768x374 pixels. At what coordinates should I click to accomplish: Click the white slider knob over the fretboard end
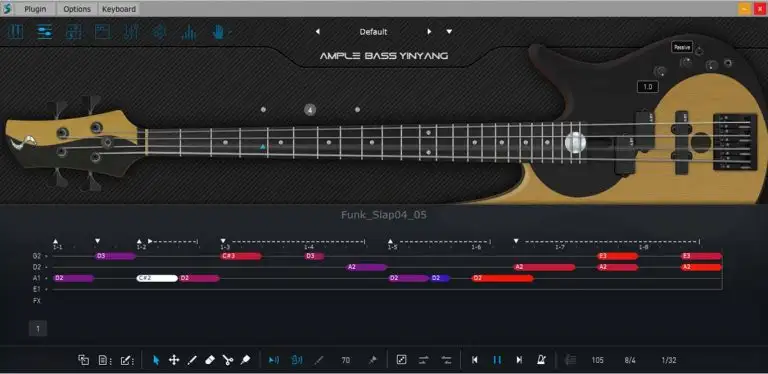click(575, 142)
